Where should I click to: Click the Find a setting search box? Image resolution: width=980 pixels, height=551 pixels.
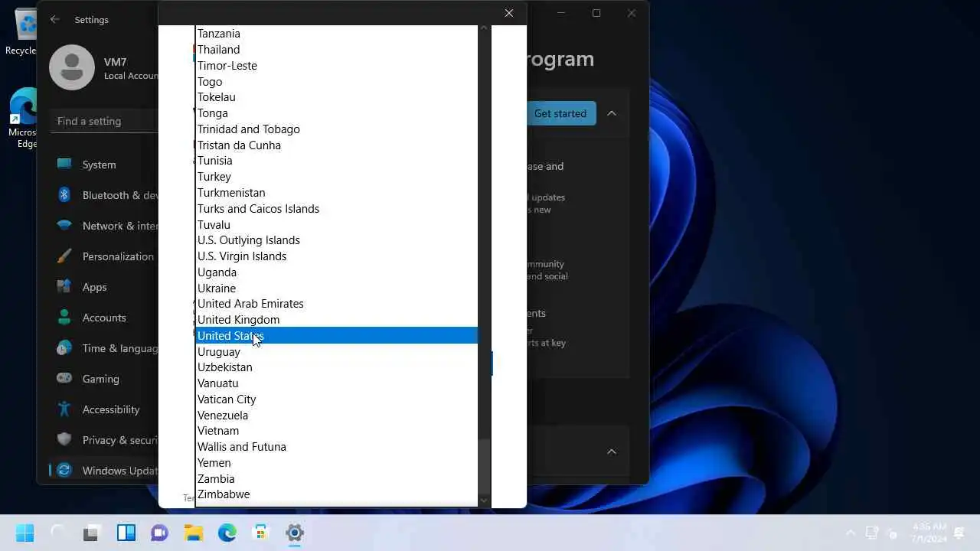[105, 121]
